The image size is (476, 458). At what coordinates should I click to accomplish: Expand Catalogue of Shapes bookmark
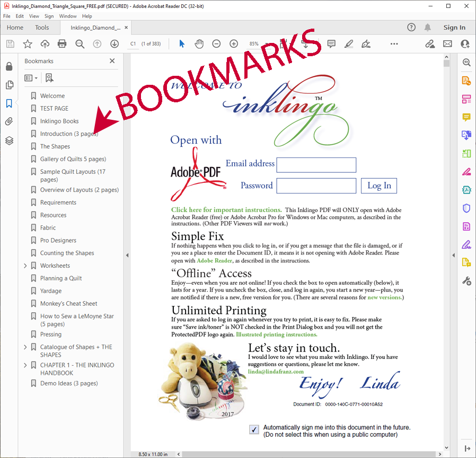[25, 347]
